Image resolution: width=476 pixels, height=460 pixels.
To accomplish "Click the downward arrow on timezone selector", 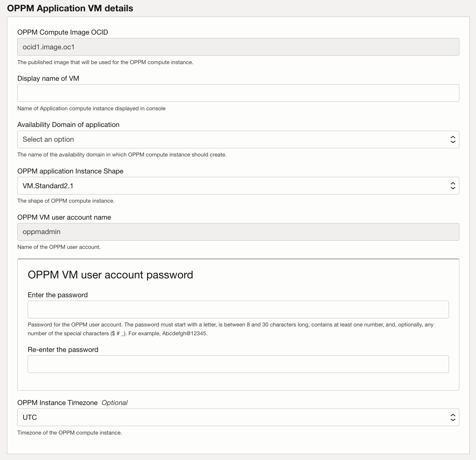I will [x=453, y=419].
